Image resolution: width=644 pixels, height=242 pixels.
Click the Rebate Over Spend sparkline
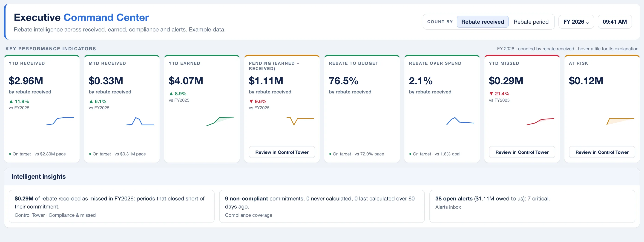(460, 121)
